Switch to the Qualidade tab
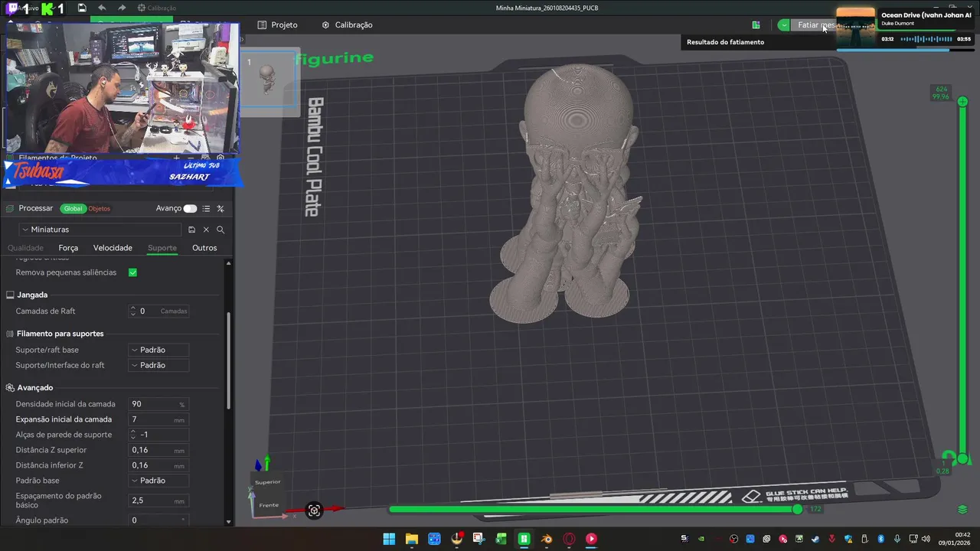This screenshot has width=980, height=551. point(25,248)
